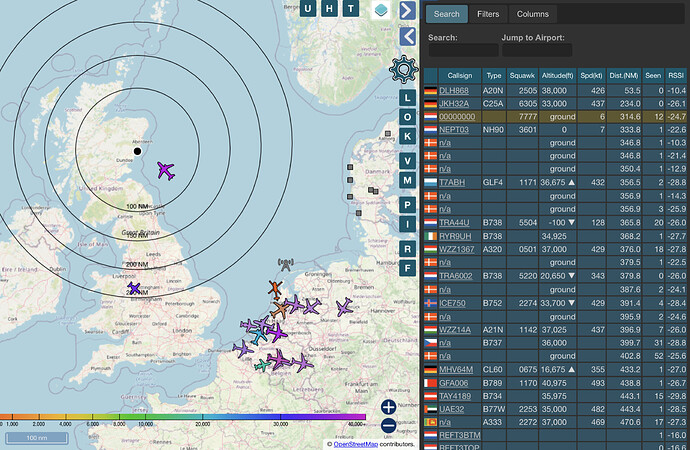Open RYR9UH callsign link

(x=455, y=236)
